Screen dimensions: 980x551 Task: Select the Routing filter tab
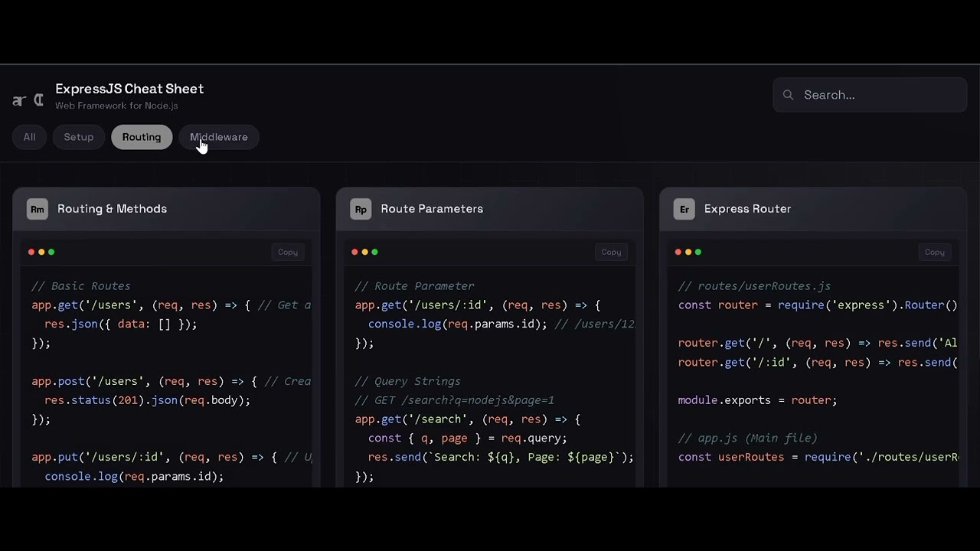coord(142,137)
